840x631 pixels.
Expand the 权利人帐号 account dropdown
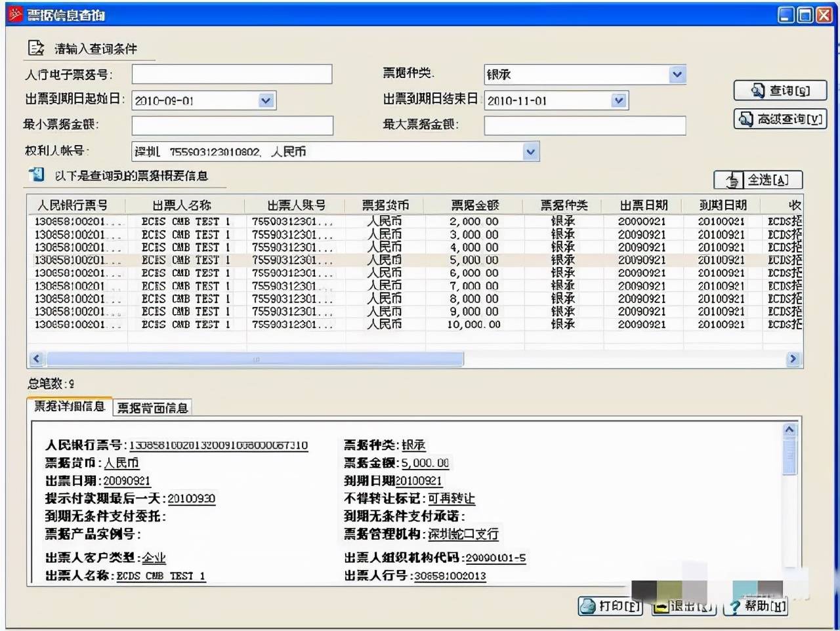(x=531, y=152)
